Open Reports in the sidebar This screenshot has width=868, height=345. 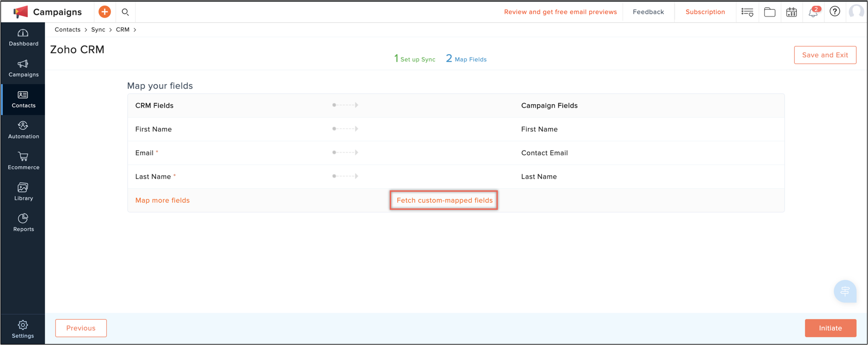click(23, 223)
